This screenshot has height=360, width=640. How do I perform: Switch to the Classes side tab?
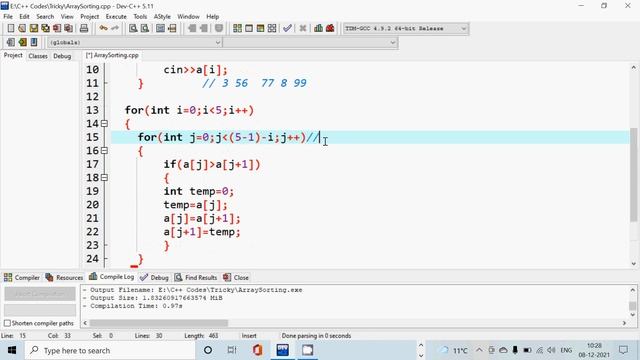38,56
